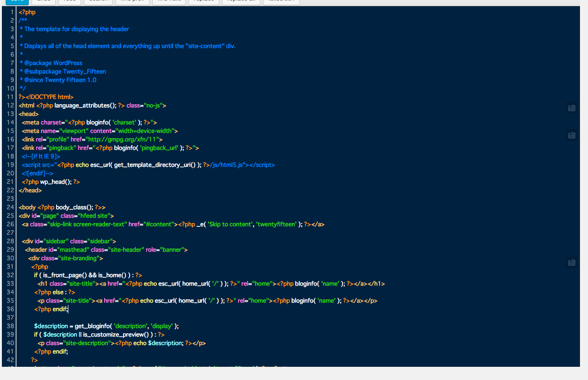Click the box icon beside the <head> line
The width and height of the screenshot is (588, 380).
571,108
